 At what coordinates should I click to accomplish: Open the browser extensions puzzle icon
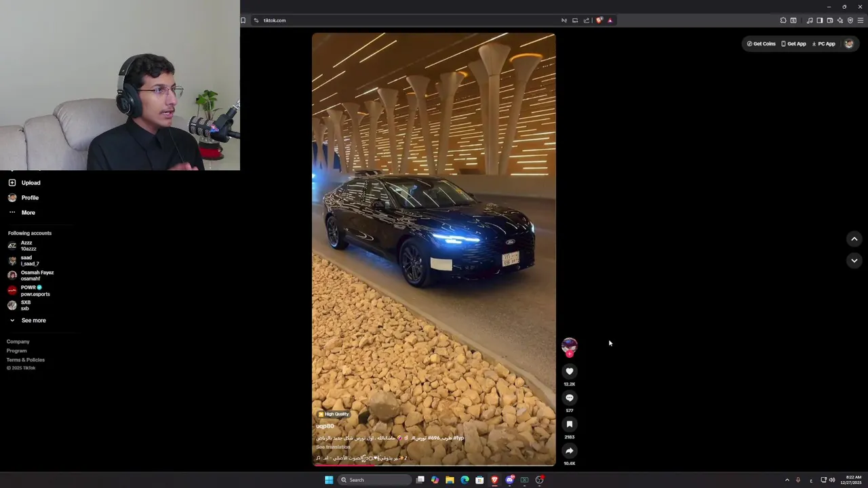pos(783,20)
